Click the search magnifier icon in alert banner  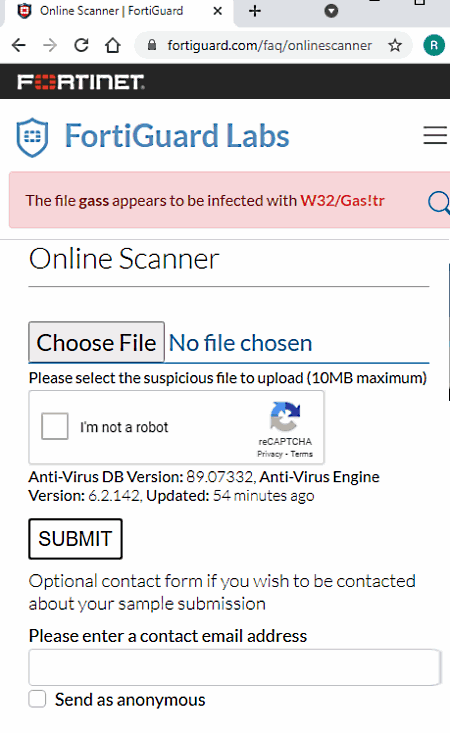tap(439, 202)
